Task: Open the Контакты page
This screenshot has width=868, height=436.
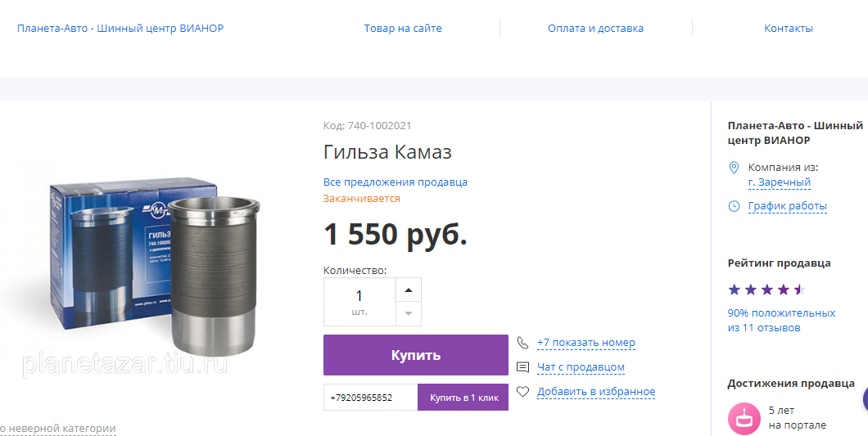Action: tap(789, 28)
